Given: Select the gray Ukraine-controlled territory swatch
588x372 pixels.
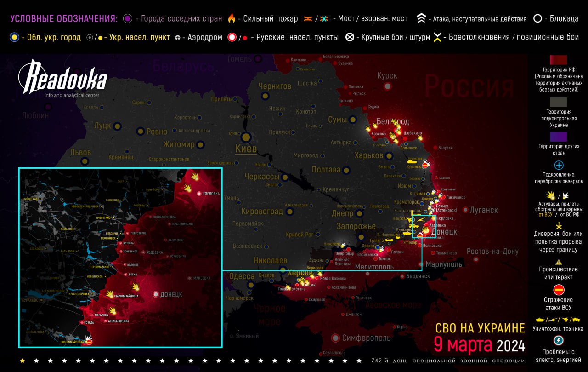Looking at the screenshot, I should (559, 102).
